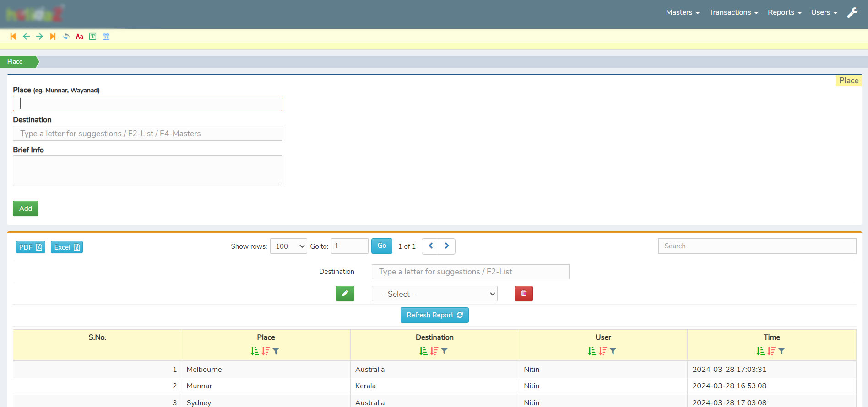Click the first record navigation icon
This screenshot has width=868, height=407.
(x=13, y=37)
